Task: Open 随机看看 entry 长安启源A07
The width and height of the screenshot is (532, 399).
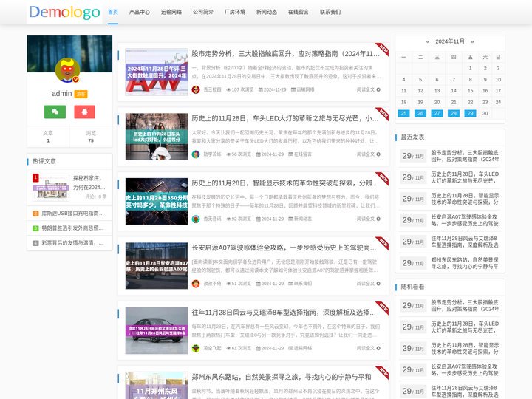Action: click(x=465, y=369)
